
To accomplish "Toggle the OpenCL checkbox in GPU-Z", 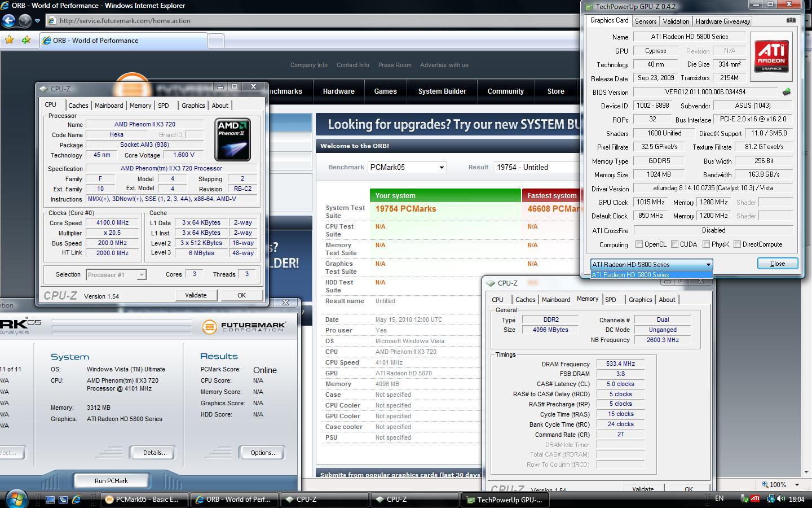I will click(x=639, y=244).
